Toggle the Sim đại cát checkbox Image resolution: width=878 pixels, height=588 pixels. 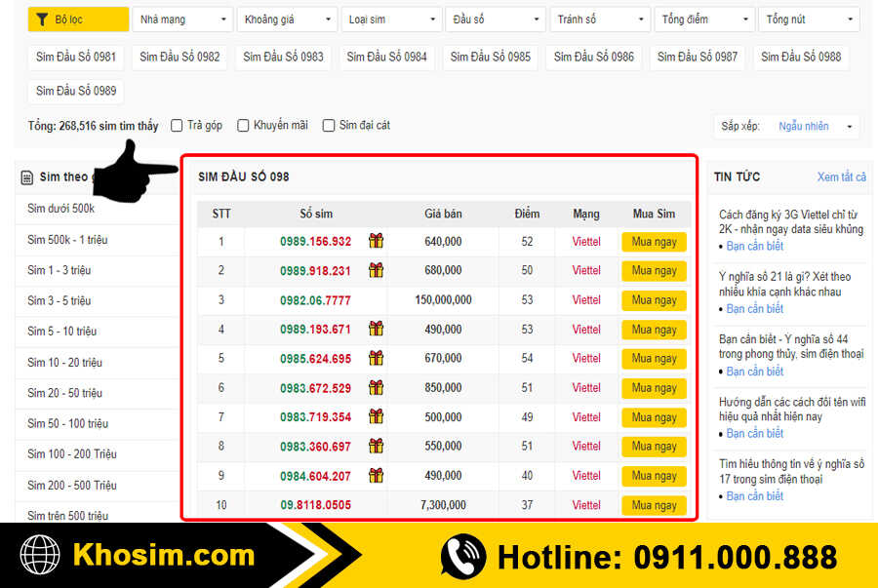pyautogui.click(x=329, y=126)
